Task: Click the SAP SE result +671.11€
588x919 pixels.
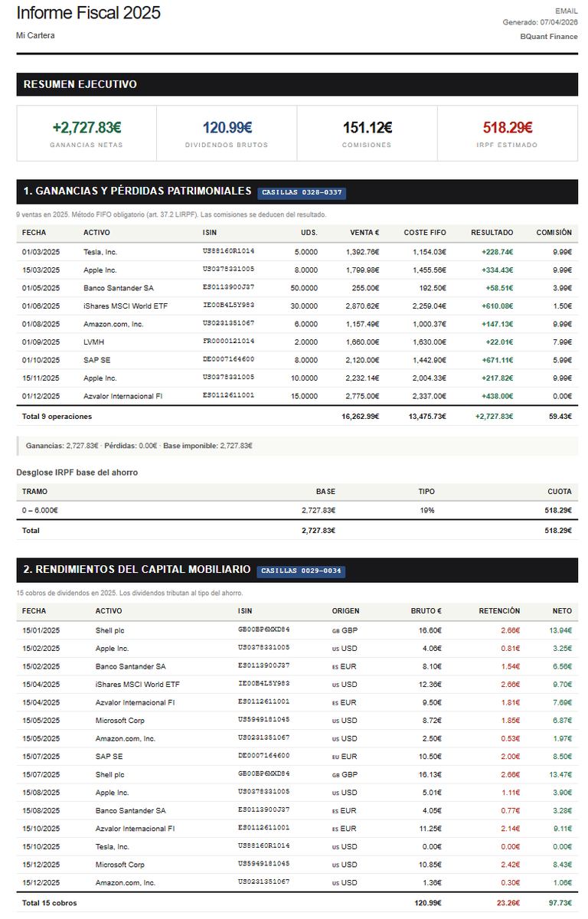Action: (x=498, y=360)
